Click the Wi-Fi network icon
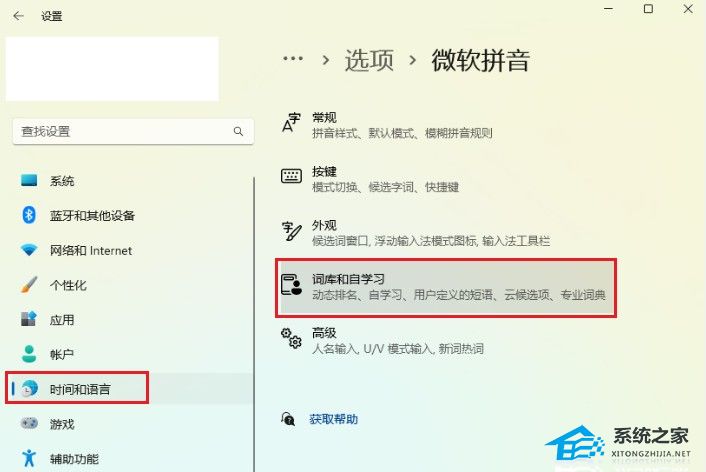 [x=29, y=250]
